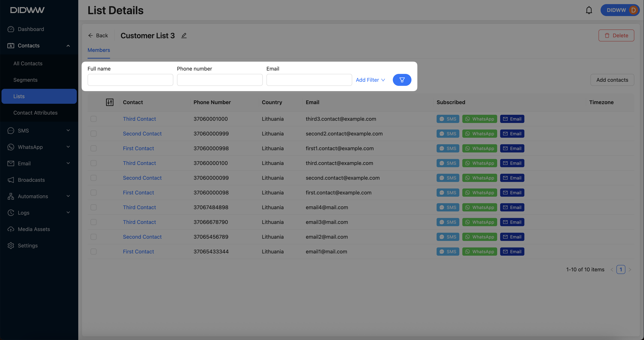Open Segments in the sidebar
This screenshot has height=340, width=644.
tap(25, 80)
